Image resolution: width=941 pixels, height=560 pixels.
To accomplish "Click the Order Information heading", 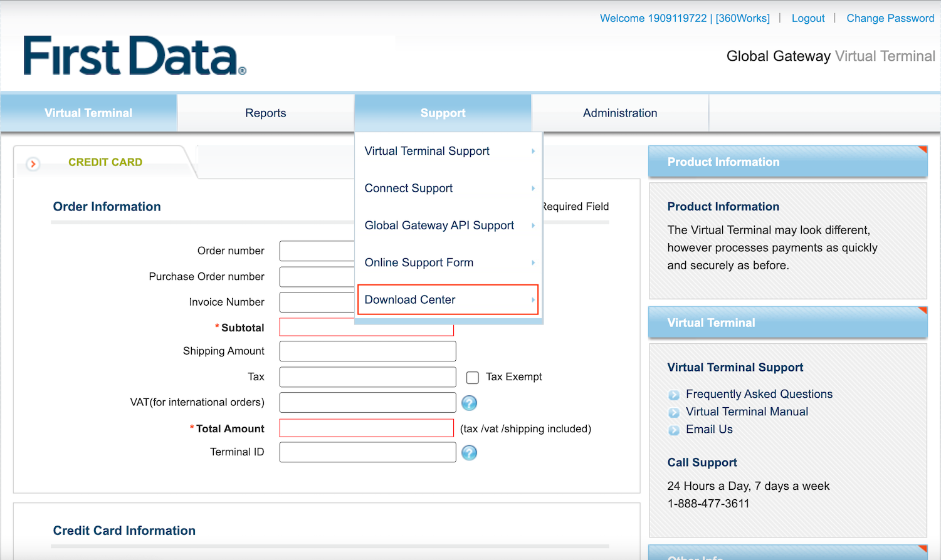I will point(107,207).
